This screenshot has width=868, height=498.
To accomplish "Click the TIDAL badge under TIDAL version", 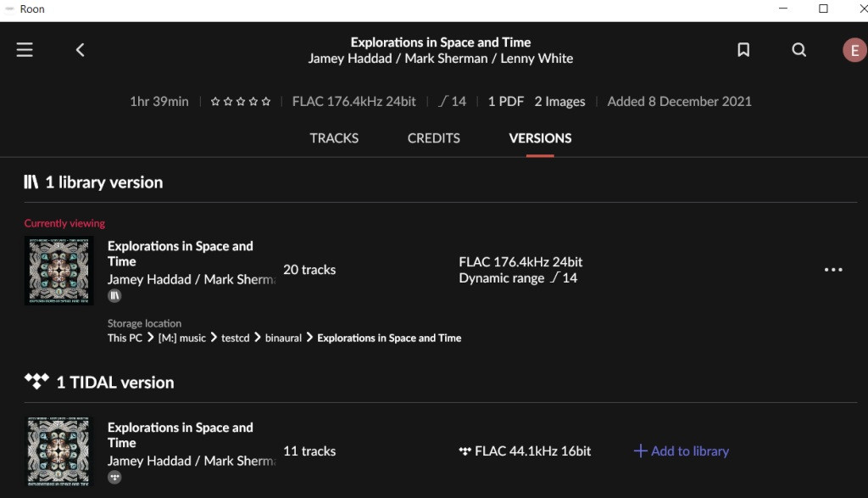I will tap(114, 478).
